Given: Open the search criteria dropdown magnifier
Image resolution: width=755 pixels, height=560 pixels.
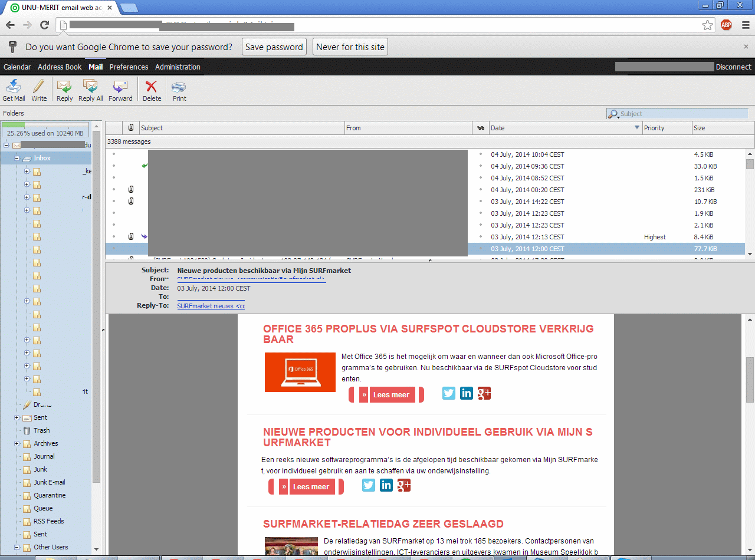Looking at the screenshot, I should (x=614, y=114).
